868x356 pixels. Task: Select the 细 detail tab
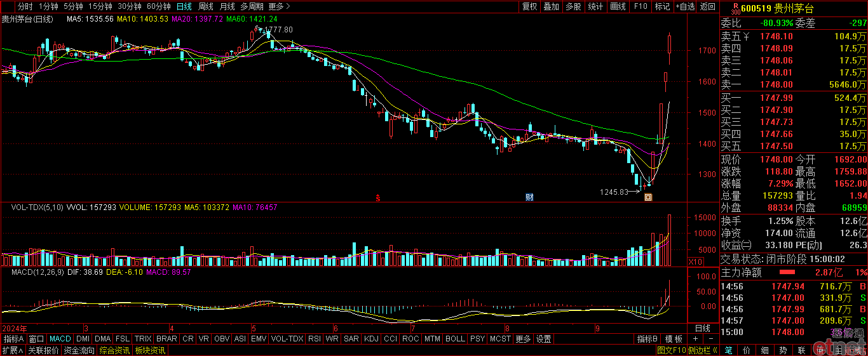tap(765, 350)
